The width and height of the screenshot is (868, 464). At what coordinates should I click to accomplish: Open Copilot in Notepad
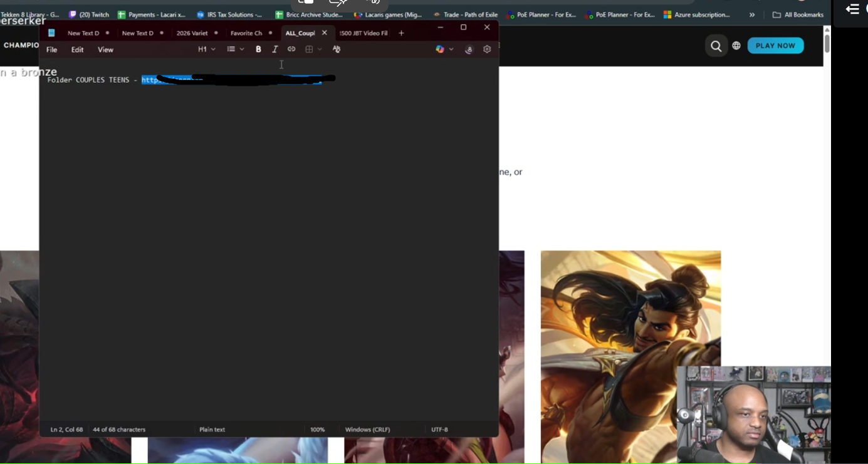point(440,49)
